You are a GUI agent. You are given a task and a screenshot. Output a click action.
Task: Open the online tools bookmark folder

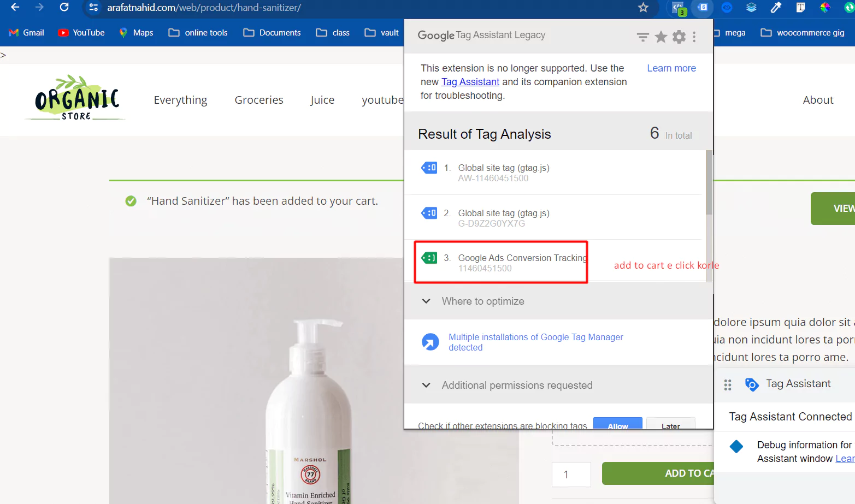[x=198, y=33]
